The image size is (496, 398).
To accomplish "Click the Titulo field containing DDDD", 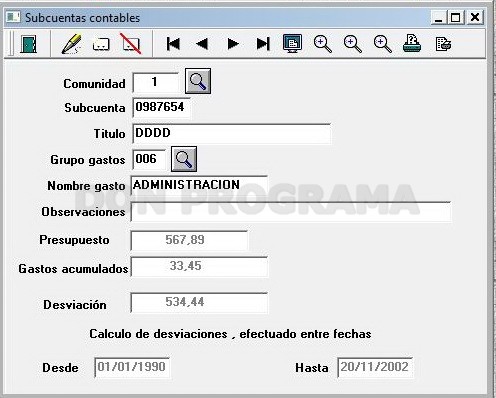I will pos(232,134).
